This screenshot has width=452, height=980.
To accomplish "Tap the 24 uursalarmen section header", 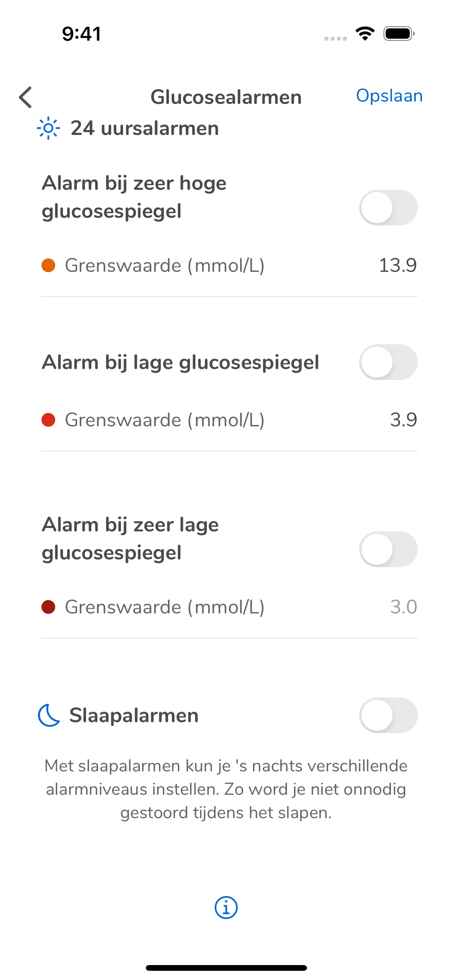I will 145,128.
